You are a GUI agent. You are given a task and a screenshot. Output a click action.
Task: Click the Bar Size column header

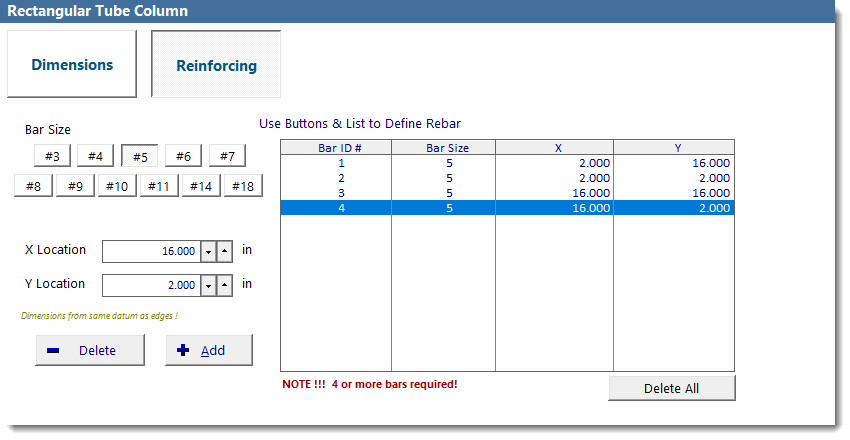click(447, 147)
